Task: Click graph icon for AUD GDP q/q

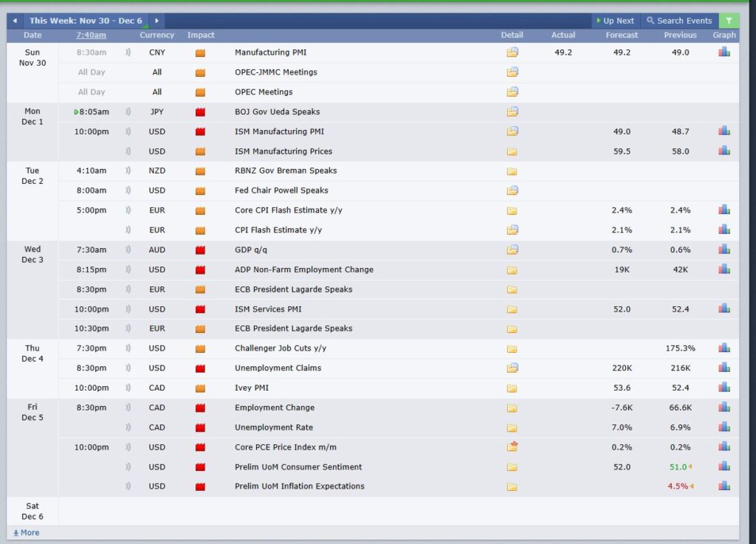Action: [x=724, y=249]
